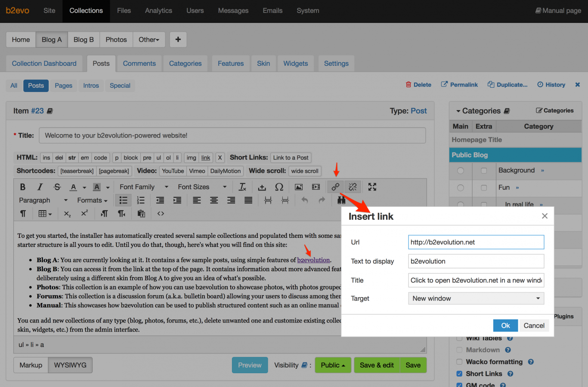Toggle bold formatting in the editor toolbar
588x387 pixels.
pyautogui.click(x=23, y=187)
